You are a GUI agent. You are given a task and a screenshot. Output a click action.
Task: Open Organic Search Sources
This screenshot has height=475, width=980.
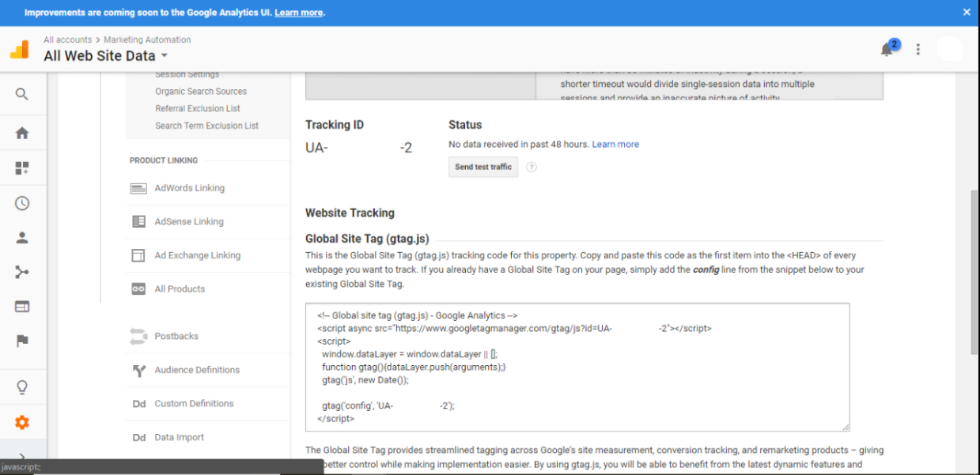(x=201, y=92)
